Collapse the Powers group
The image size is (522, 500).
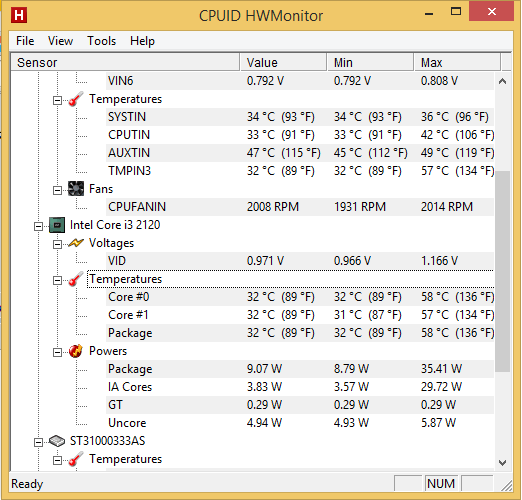coord(57,352)
